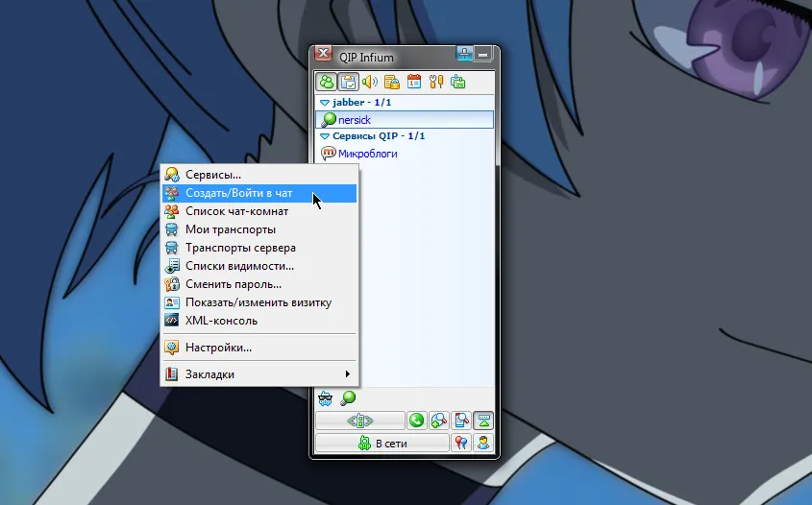Open the calendar icon in the toolbar
This screenshot has height=505, width=812.
click(414, 82)
